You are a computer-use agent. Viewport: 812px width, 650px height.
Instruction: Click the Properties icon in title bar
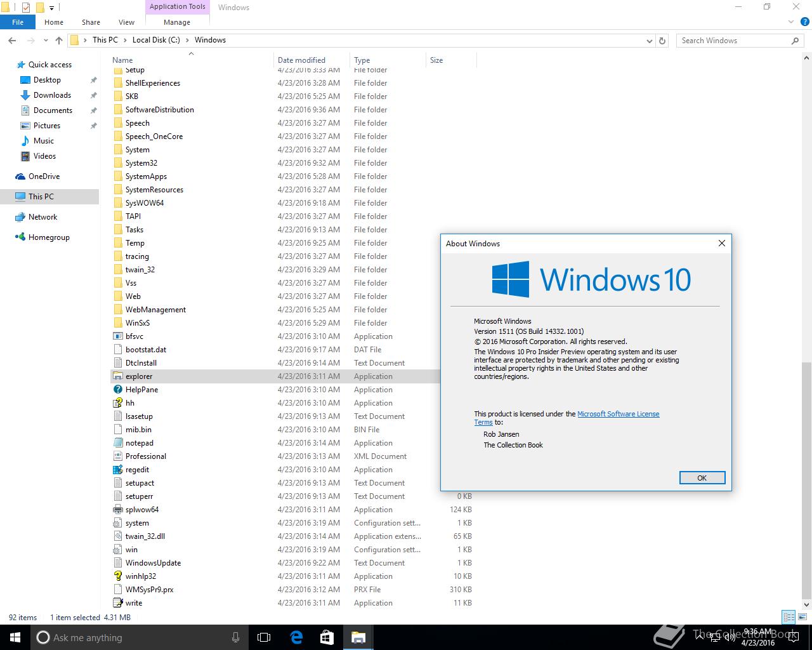pos(26,8)
